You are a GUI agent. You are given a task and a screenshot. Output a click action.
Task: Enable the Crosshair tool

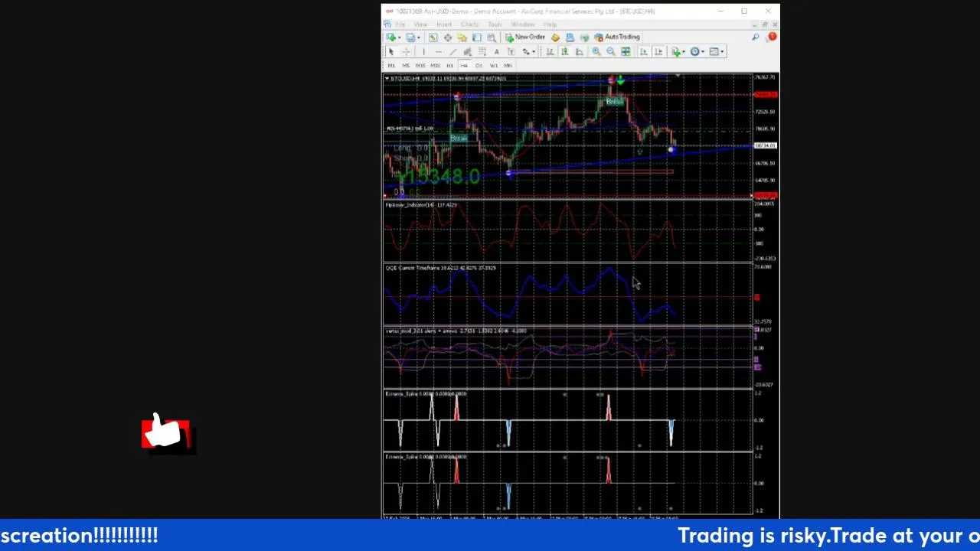pyautogui.click(x=407, y=52)
